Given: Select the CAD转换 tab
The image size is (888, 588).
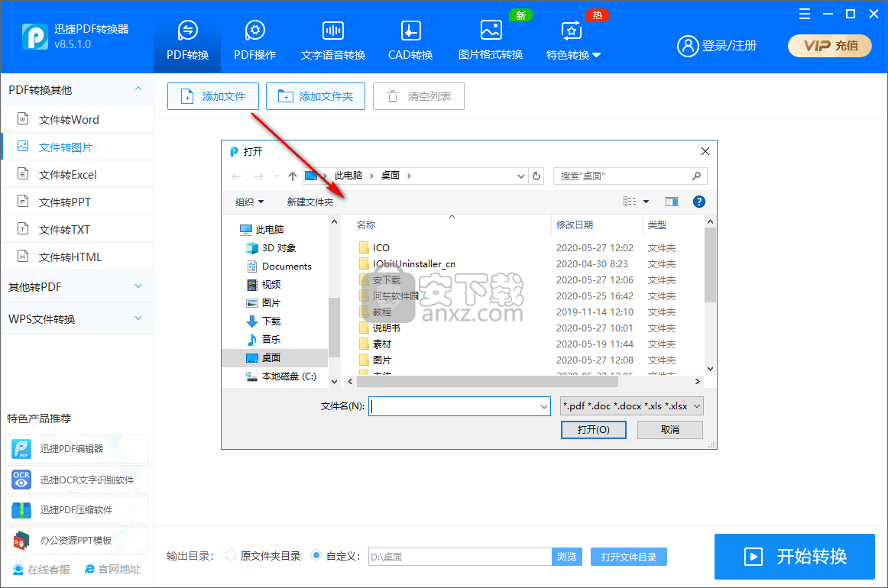Looking at the screenshot, I should 410,40.
